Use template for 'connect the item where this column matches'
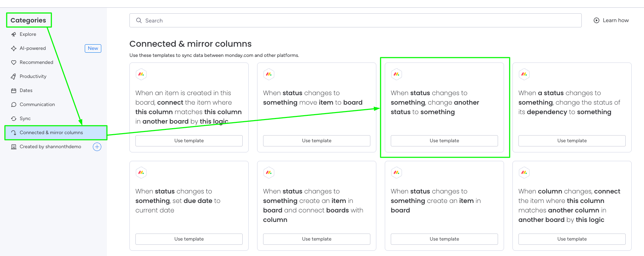Viewport: 644px width, 256px height. pyautogui.click(x=189, y=141)
